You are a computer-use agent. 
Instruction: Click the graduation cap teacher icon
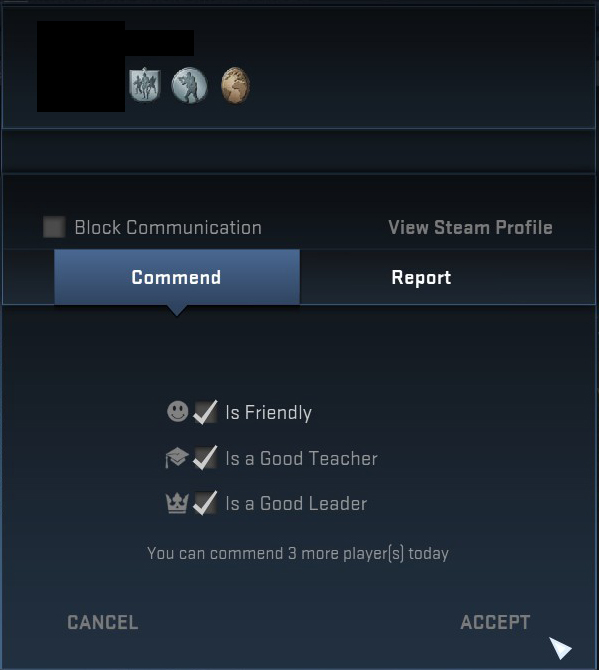pos(176,458)
